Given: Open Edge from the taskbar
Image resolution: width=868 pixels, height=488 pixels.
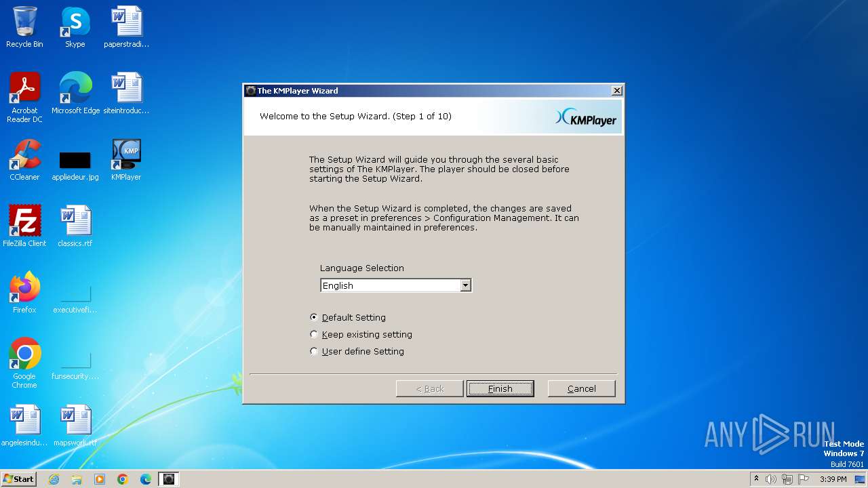Looking at the screenshot, I should [x=146, y=479].
